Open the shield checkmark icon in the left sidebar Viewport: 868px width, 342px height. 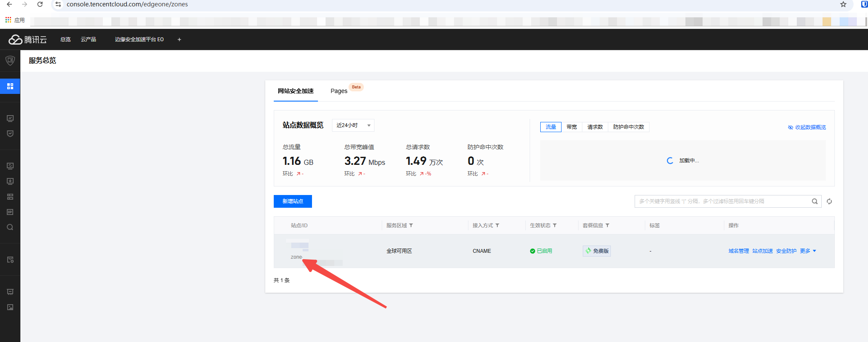(10, 133)
